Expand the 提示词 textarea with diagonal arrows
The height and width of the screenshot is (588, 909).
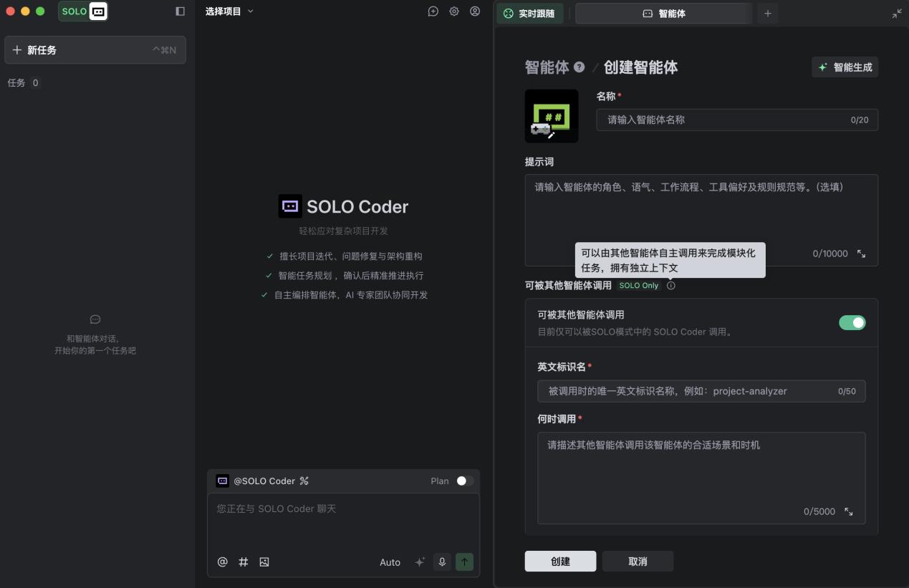coord(860,253)
